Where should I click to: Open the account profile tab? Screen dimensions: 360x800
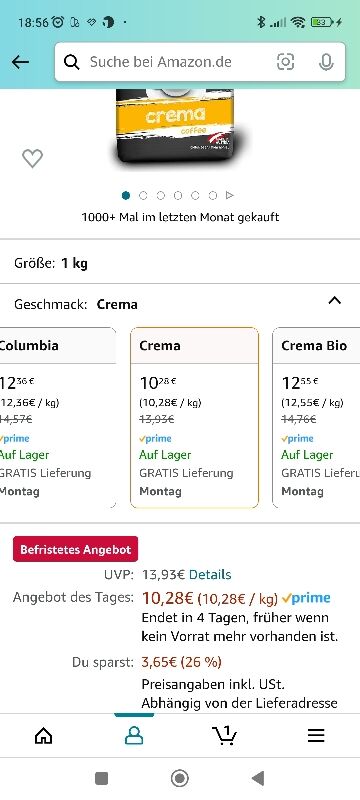coord(134,735)
